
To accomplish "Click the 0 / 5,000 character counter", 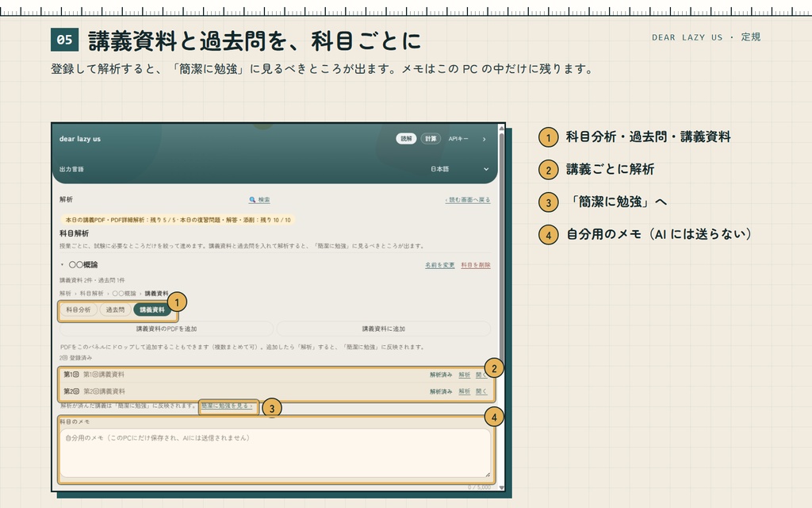I will 479,487.
